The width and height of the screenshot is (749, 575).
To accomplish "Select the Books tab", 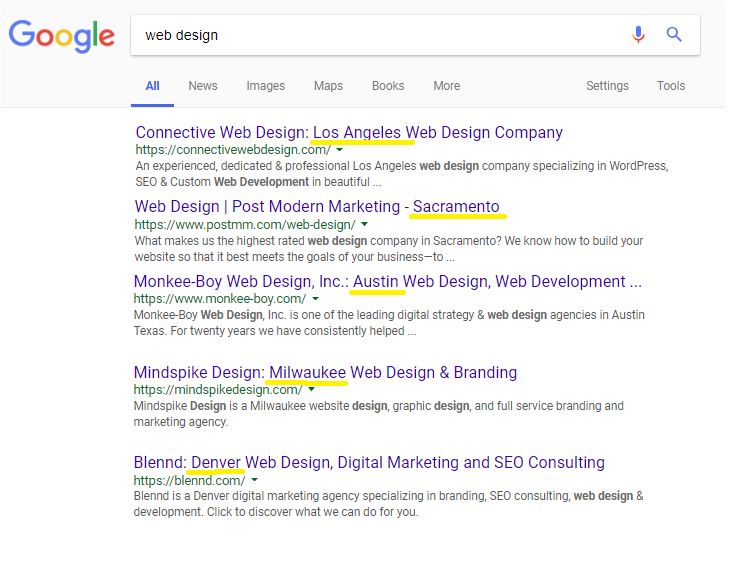I will click(x=388, y=86).
